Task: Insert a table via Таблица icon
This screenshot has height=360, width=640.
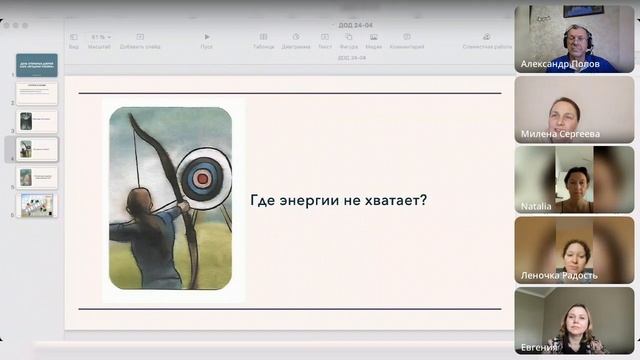Action: (264, 37)
